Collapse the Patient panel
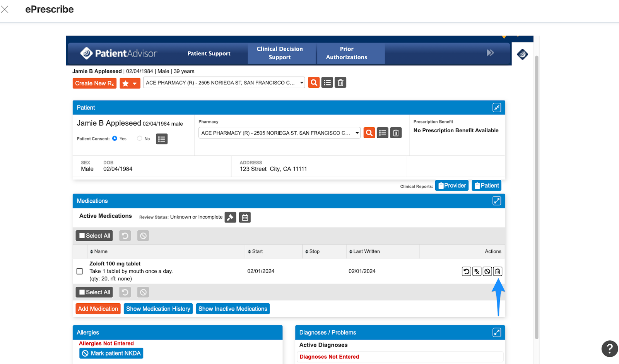Screen dimensions: 619x364 [497, 108]
